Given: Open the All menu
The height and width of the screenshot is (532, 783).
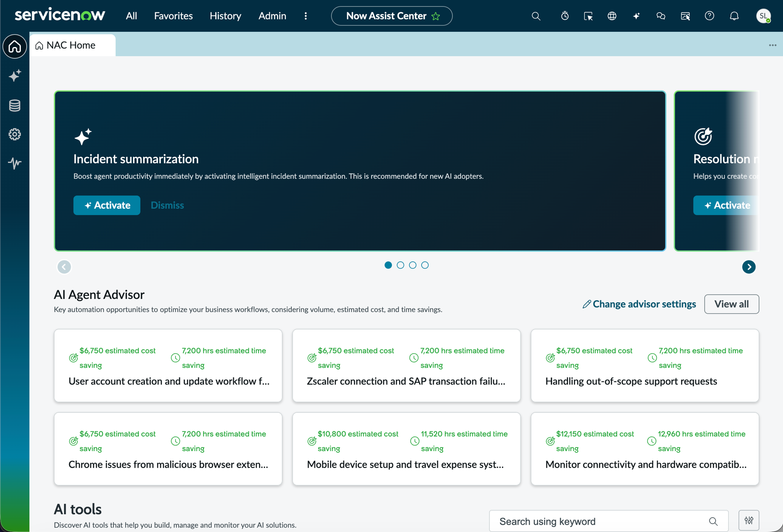Looking at the screenshot, I should pos(131,16).
